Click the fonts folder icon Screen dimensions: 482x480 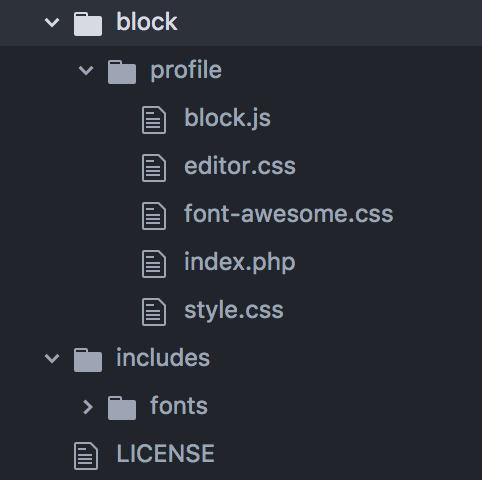pos(122,408)
